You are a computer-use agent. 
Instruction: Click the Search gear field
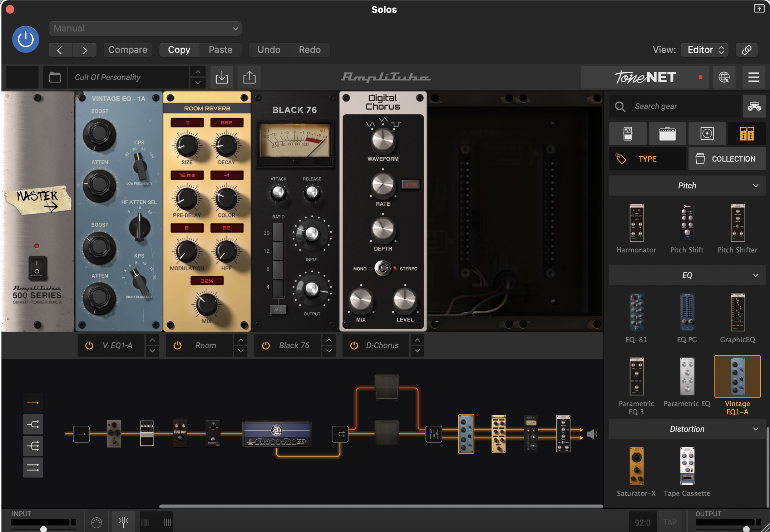pyautogui.click(x=675, y=106)
